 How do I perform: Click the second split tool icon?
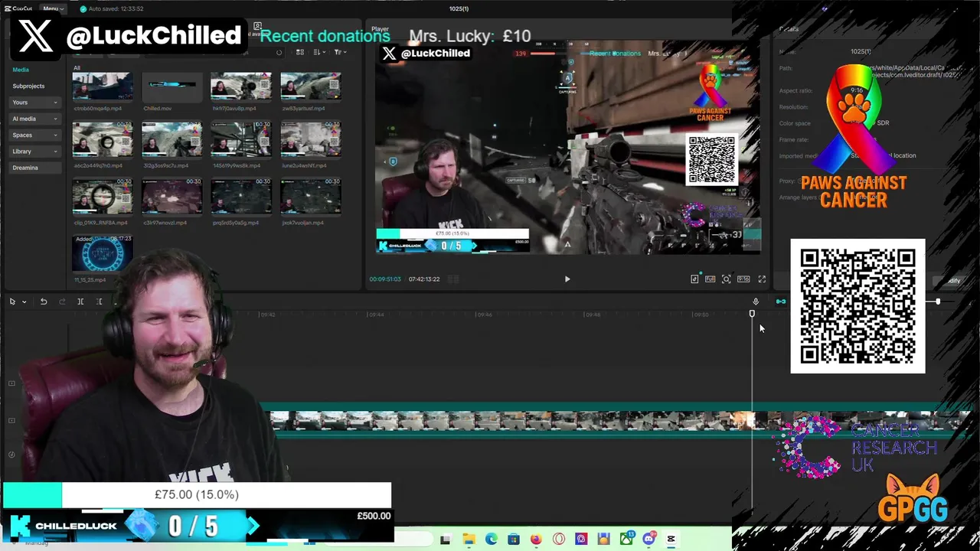pos(100,302)
